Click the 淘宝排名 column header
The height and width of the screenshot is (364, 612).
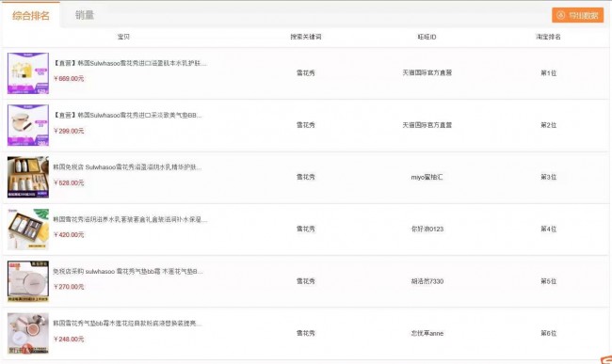click(548, 37)
